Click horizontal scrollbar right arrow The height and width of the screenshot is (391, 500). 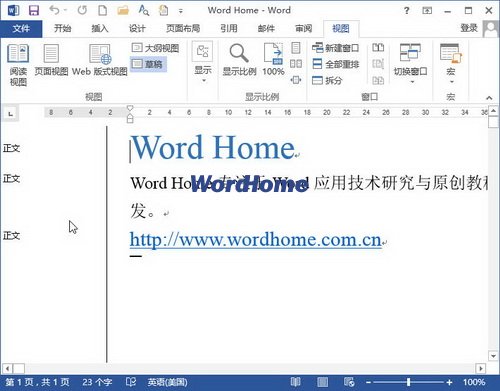[480, 369]
